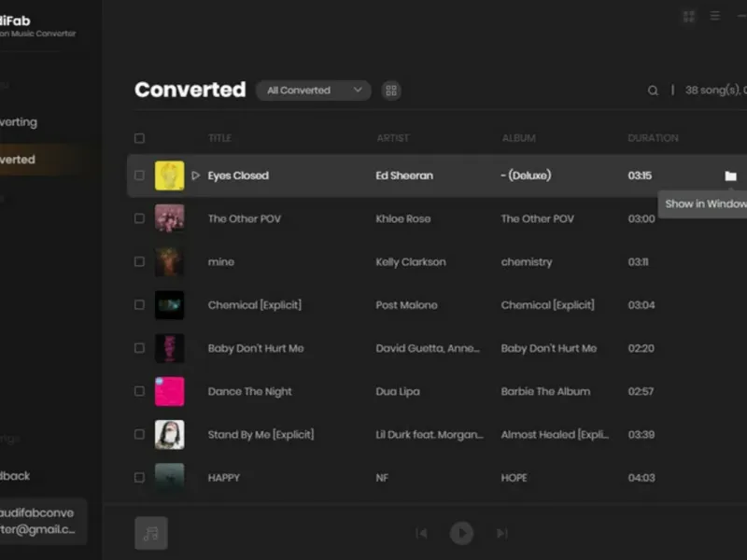747x560 pixels.
Task: Click artist name Ed Sheeran
Action: pyautogui.click(x=404, y=175)
